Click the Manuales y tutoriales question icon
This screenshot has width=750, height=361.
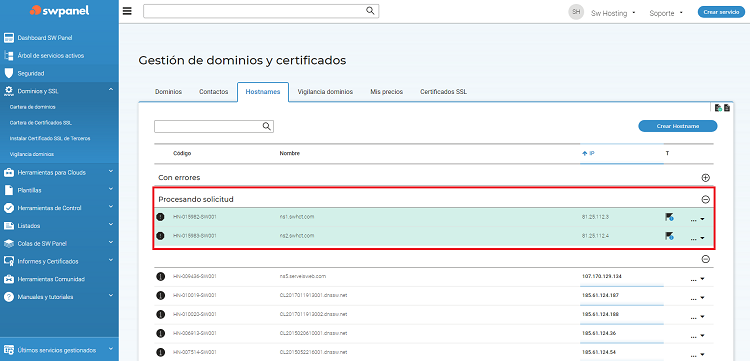(x=8, y=296)
